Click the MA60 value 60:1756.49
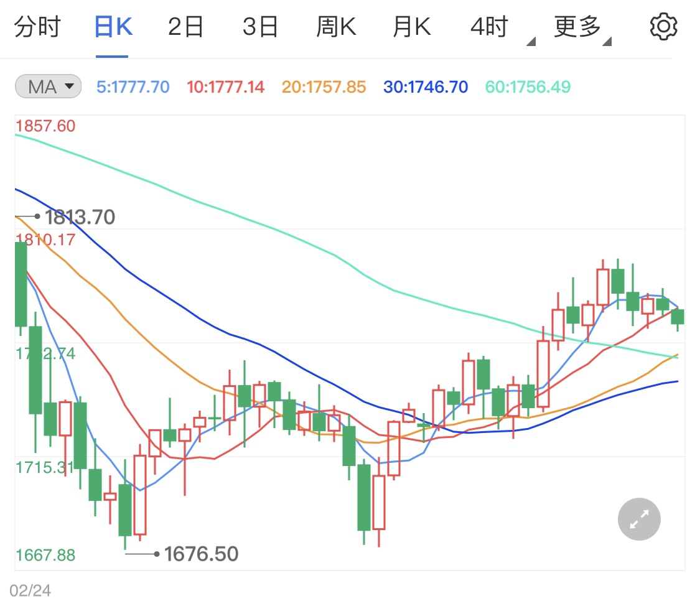700x606 pixels. tap(528, 86)
